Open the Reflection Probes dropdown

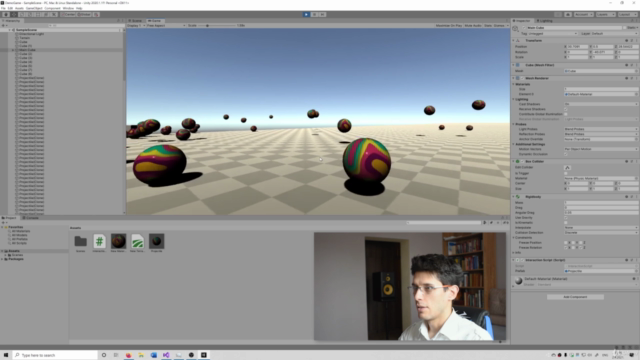pyautogui.click(x=601, y=134)
